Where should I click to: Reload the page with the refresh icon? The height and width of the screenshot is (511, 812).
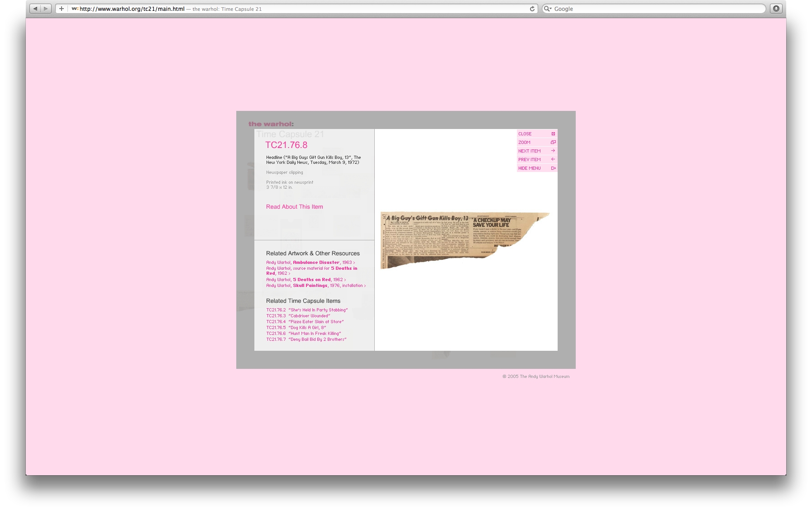(531, 8)
